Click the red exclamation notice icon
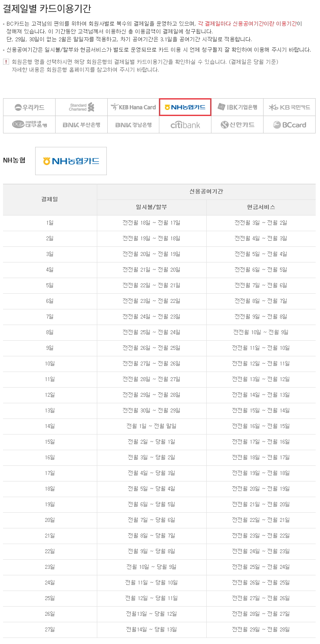 (6, 62)
